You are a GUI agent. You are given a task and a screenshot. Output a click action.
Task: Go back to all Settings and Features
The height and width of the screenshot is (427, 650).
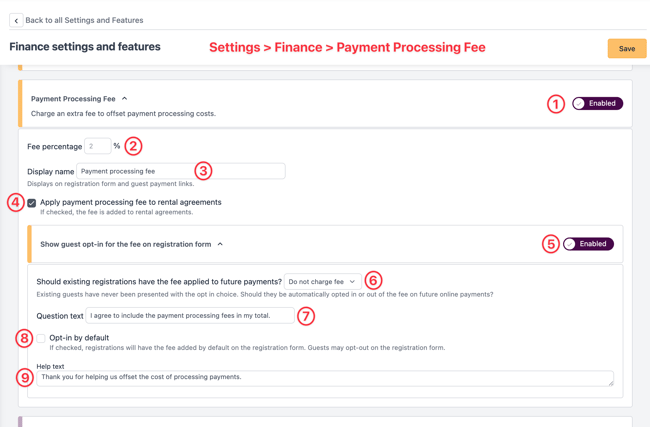coord(84,20)
